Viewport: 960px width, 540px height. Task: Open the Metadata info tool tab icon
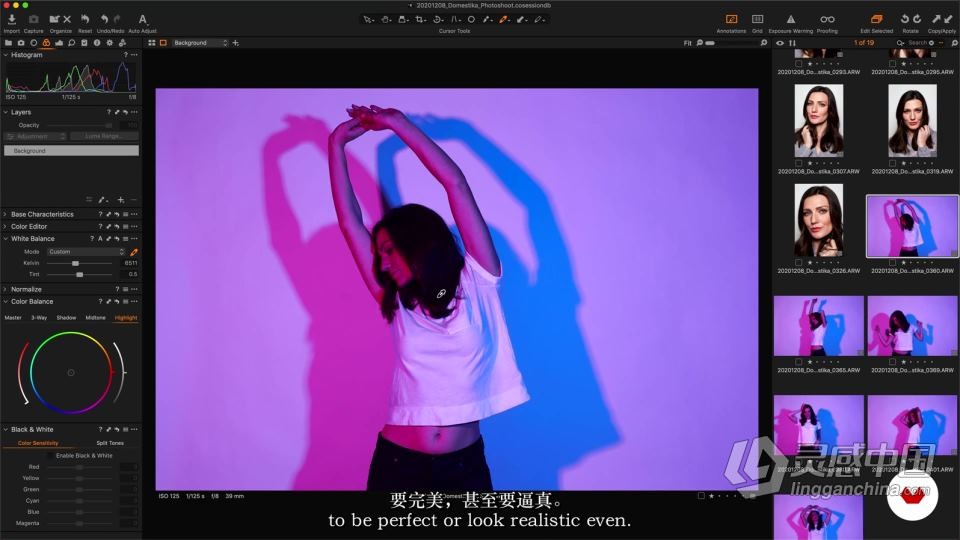(97, 43)
